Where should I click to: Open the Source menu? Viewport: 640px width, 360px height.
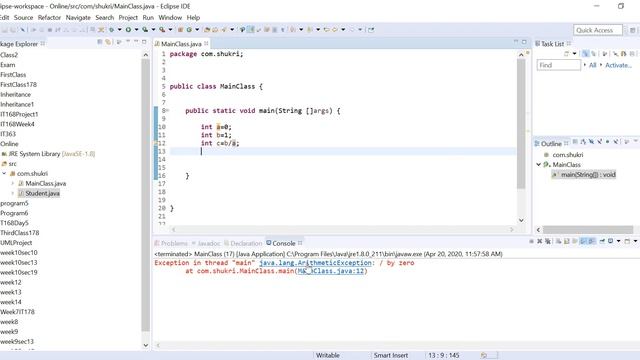pyautogui.click(x=23, y=18)
